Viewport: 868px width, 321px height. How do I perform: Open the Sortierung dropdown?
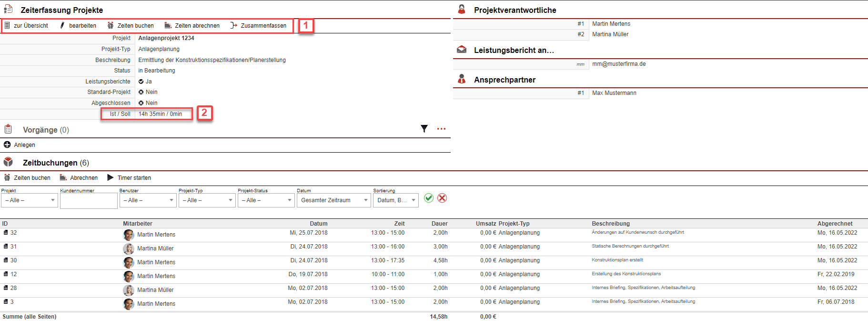tap(395, 200)
